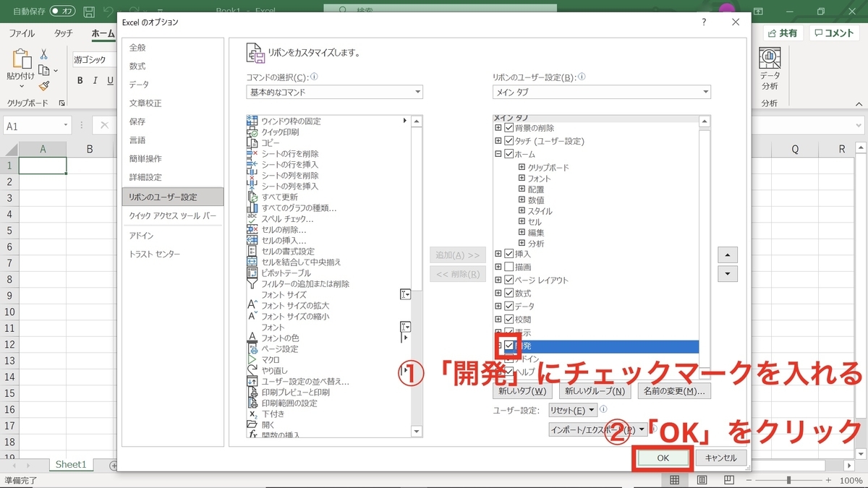868x488 pixels.
Task: Select the すべて更新 command icon
Action: click(x=252, y=197)
